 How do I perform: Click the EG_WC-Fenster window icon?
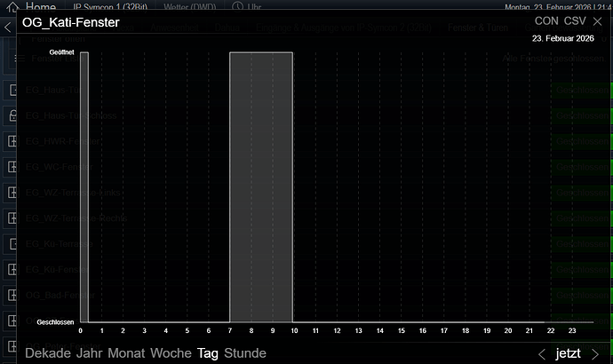coord(12,167)
